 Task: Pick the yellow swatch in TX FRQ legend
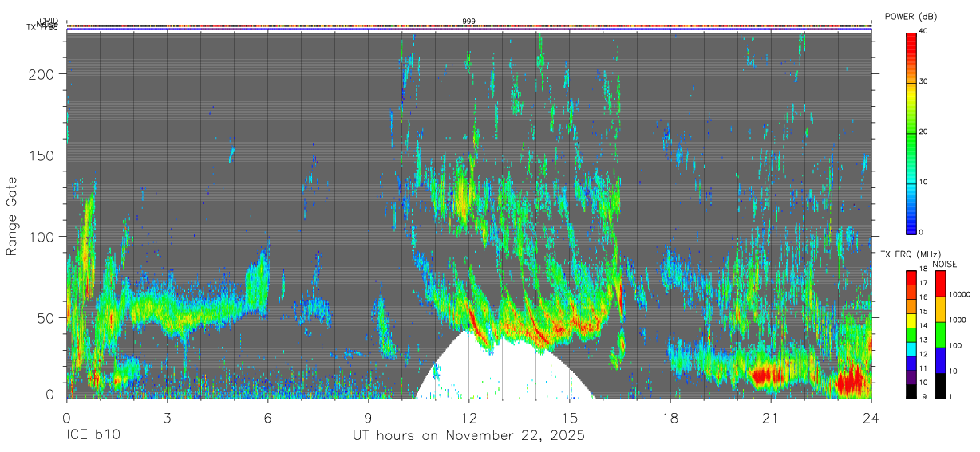[x=911, y=320]
